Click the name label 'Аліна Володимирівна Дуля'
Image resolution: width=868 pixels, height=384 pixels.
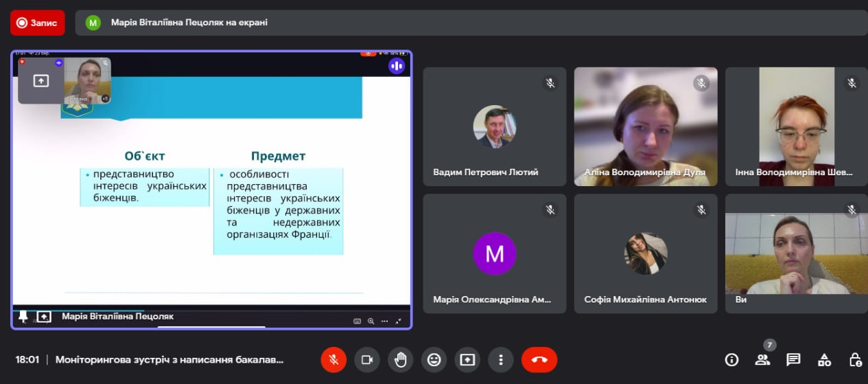tap(645, 172)
